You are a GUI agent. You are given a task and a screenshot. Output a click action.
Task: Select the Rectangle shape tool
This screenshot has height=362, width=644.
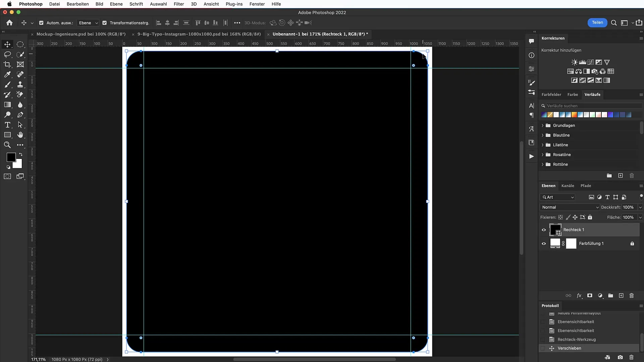click(7, 135)
